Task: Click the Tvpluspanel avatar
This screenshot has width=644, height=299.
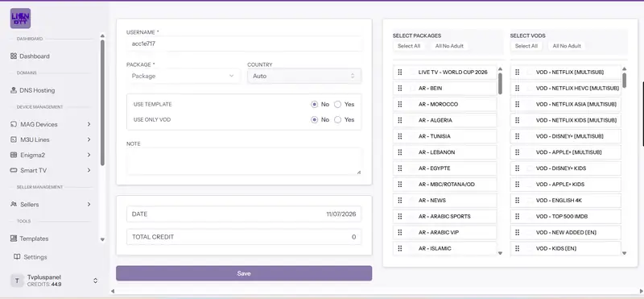Action: 17,281
